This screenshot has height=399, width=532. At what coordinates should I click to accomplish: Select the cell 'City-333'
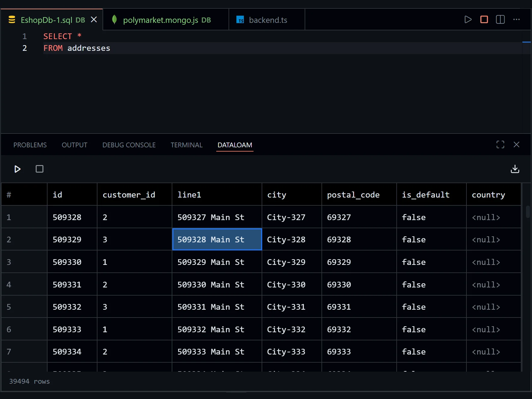tap(292, 351)
